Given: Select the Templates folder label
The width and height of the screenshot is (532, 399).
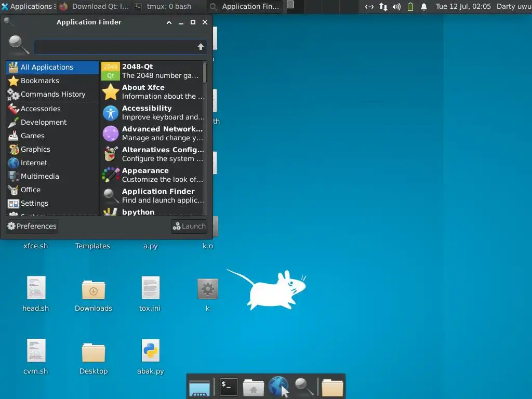Looking at the screenshot, I should coord(92,246).
